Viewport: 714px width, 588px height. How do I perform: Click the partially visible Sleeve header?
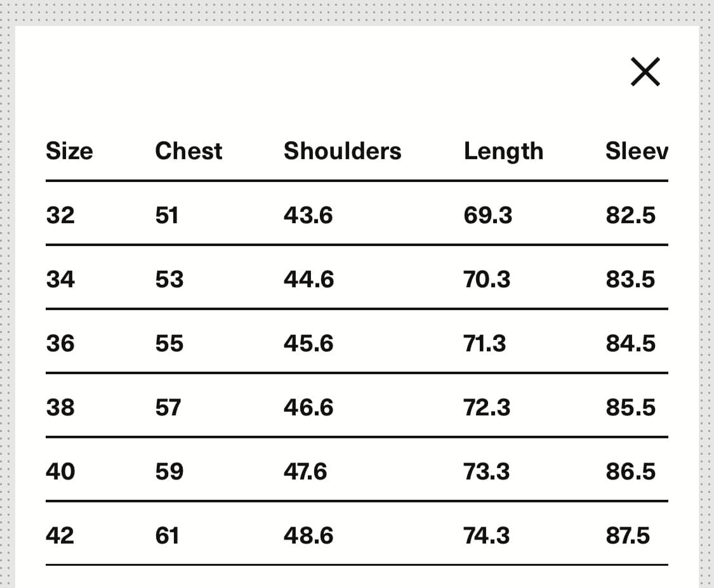[x=636, y=151]
